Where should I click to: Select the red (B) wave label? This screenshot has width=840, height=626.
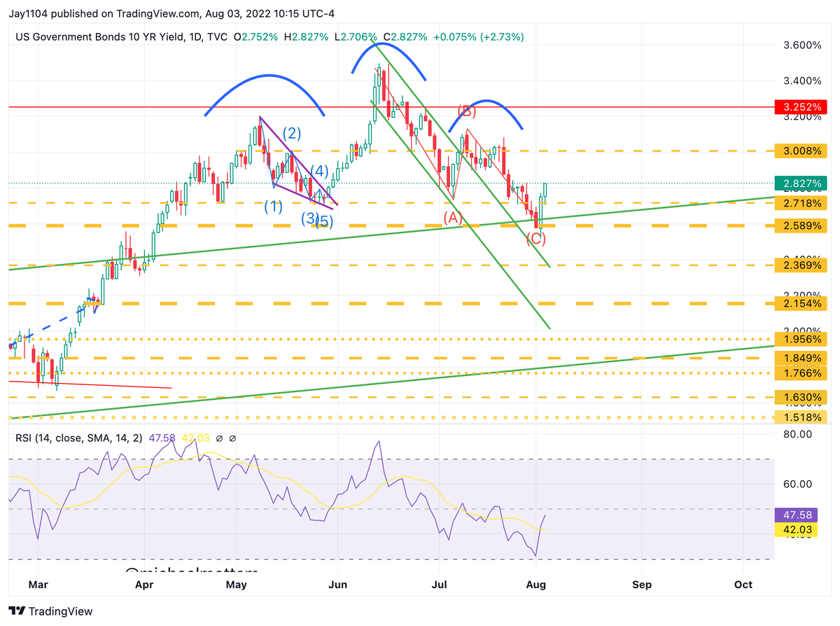click(x=467, y=111)
